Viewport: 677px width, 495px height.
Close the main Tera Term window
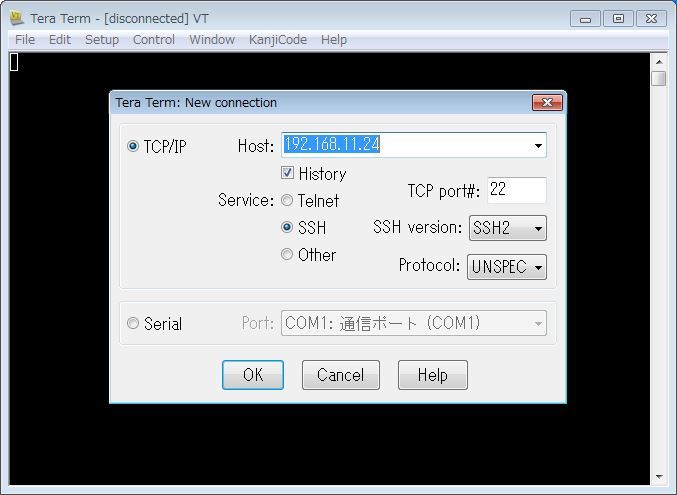651,19
